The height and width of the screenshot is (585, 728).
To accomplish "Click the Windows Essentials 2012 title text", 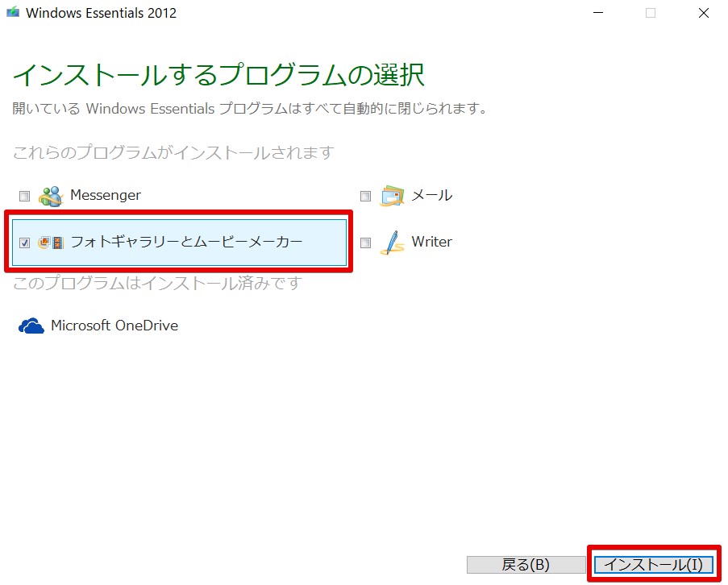I will pos(102,13).
